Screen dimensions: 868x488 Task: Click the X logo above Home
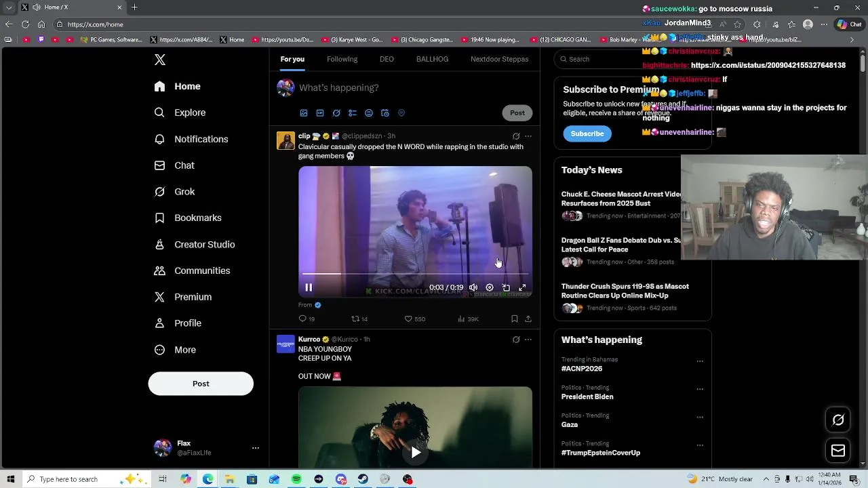(160, 60)
